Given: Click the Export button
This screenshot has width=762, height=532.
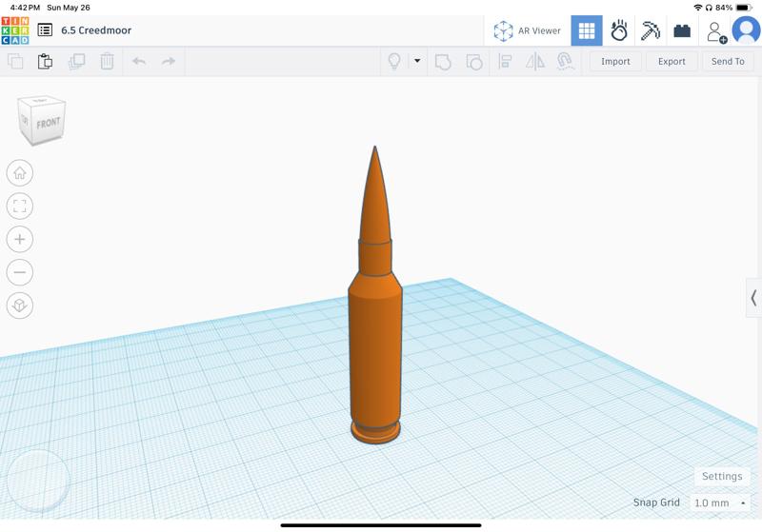Looking at the screenshot, I should [672, 62].
